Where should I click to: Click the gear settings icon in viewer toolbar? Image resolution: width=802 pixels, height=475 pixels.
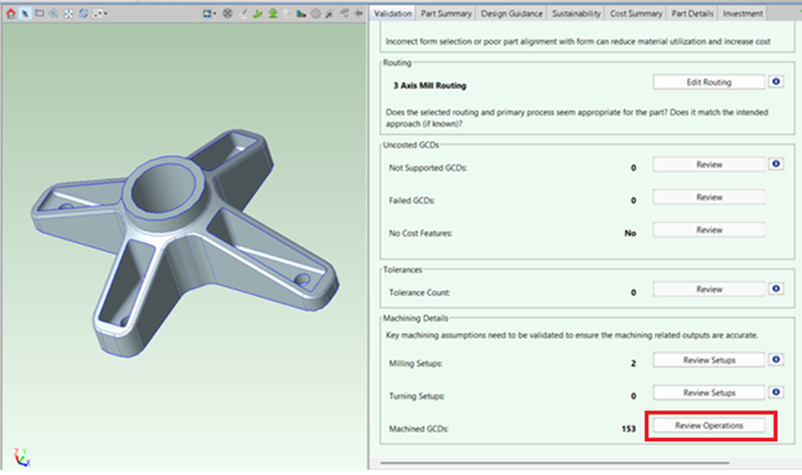point(316,14)
